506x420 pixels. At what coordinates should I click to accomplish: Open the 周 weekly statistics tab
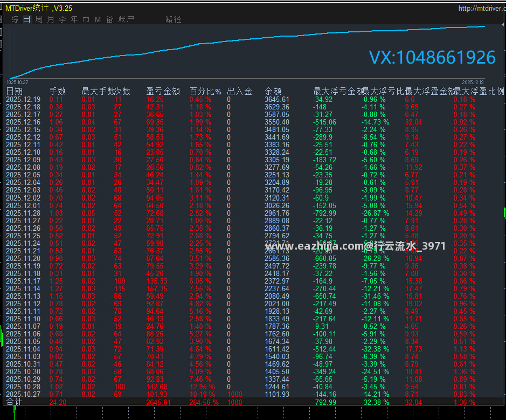click(39, 19)
